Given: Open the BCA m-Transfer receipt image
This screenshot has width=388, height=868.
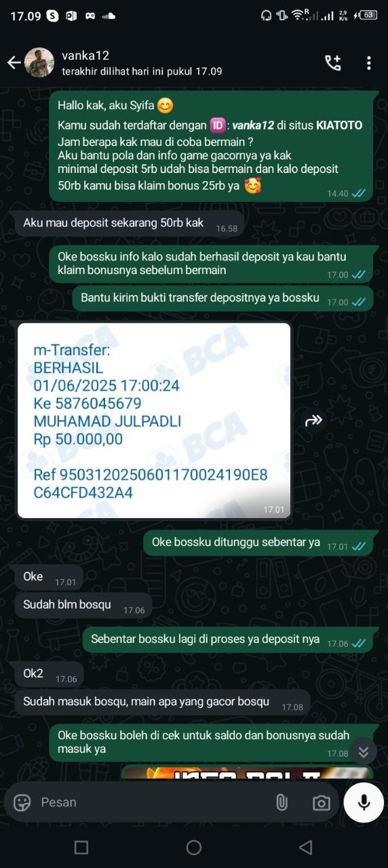Looking at the screenshot, I should click(154, 420).
